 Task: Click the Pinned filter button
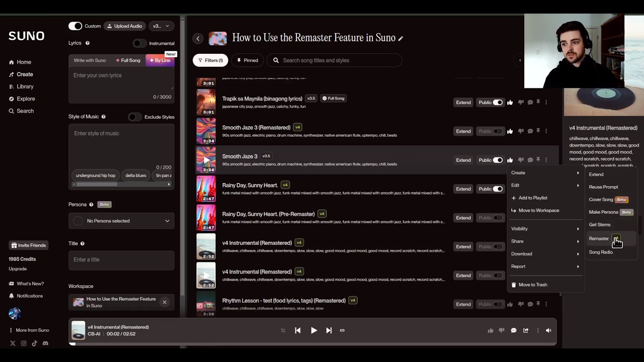click(248, 60)
